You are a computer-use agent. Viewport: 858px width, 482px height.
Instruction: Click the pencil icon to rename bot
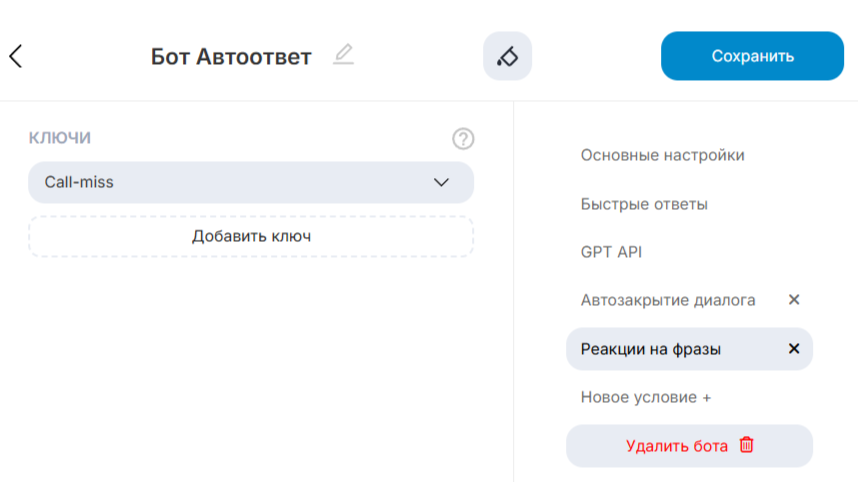point(343,55)
